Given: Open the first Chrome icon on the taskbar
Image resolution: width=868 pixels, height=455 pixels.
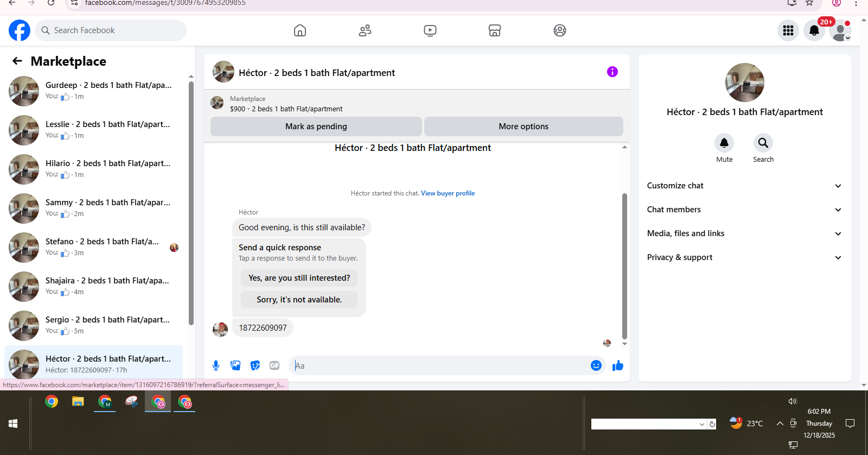Looking at the screenshot, I should (x=52, y=402).
